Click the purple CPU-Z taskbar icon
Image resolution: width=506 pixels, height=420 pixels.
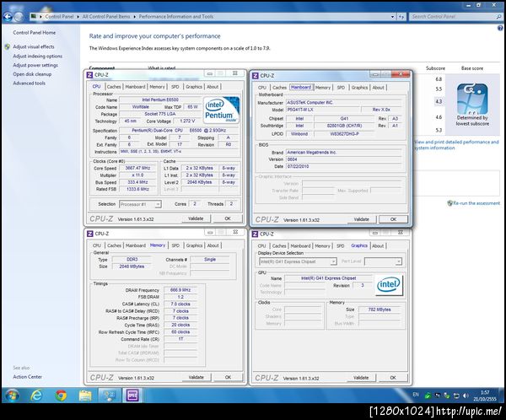tap(132, 395)
